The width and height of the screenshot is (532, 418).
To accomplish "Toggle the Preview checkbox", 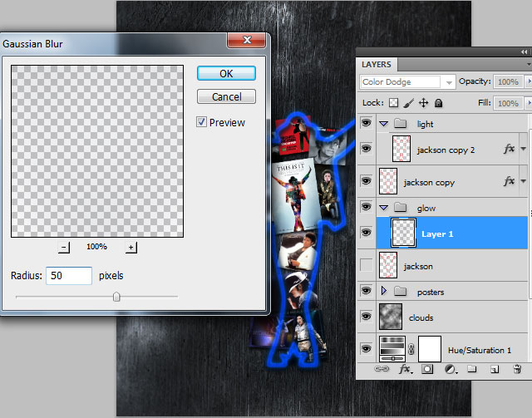I will coord(201,122).
